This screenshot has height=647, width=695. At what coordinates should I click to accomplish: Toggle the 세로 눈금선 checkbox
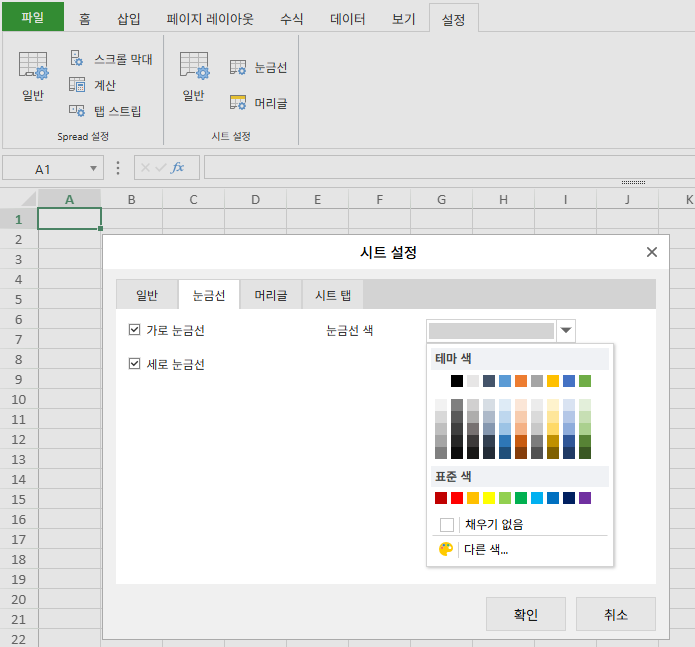[134, 364]
